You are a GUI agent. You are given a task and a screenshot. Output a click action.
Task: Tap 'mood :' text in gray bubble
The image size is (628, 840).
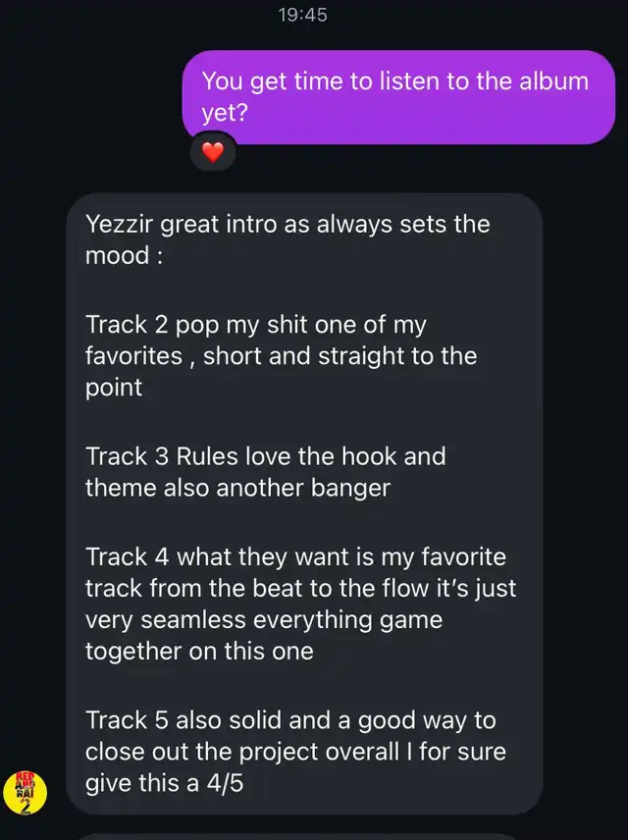[125, 255]
